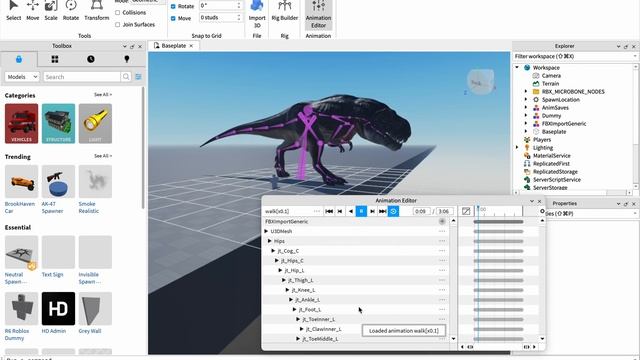Enable Join Surfaces checkbox

[118, 24]
